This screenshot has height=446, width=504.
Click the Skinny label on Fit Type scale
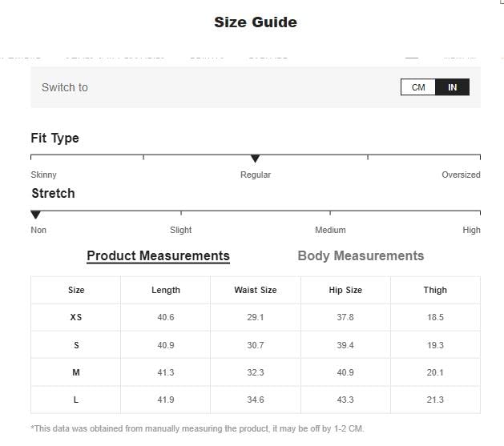click(x=43, y=175)
